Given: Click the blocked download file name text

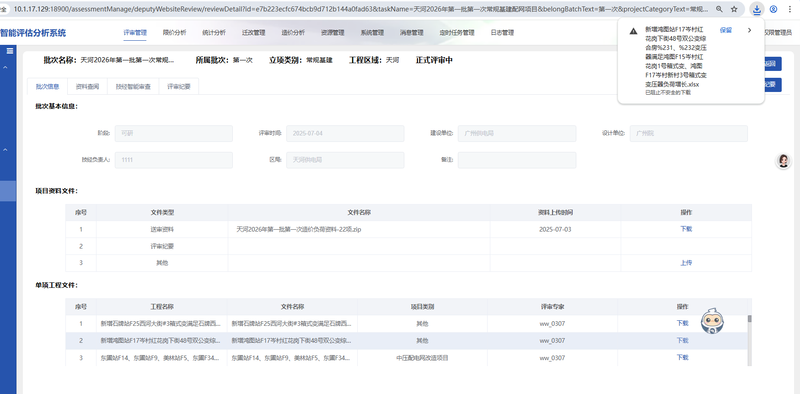Looking at the screenshot, I should coord(676,57).
